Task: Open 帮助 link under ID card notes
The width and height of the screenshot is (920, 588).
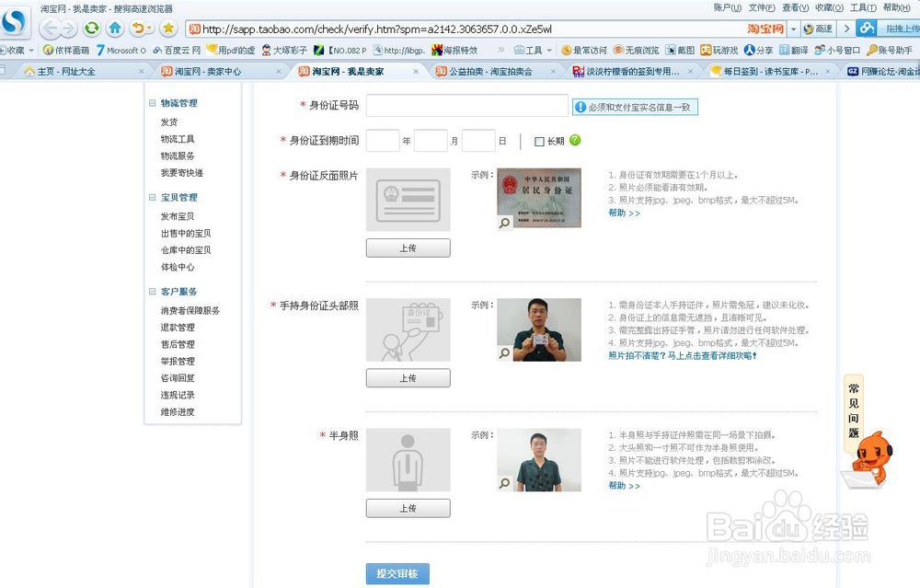Action: tap(625, 213)
